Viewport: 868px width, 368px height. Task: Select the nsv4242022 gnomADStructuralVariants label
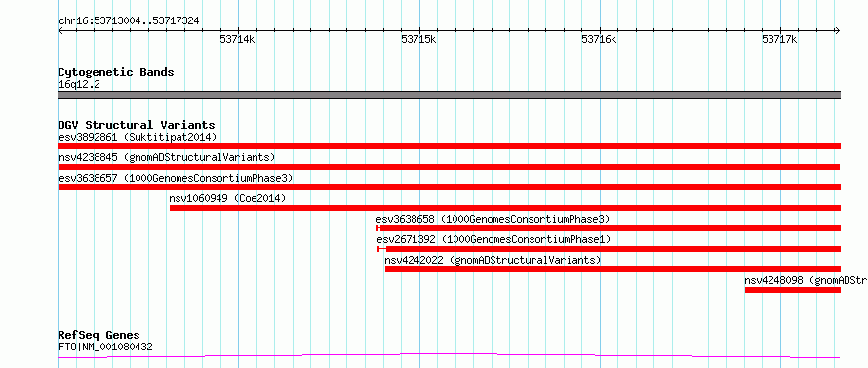[x=493, y=260]
